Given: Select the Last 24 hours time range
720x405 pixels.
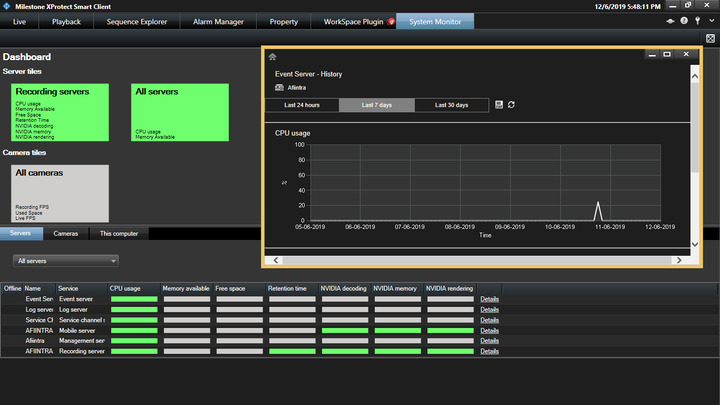Looking at the screenshot, I should point(302,104).
